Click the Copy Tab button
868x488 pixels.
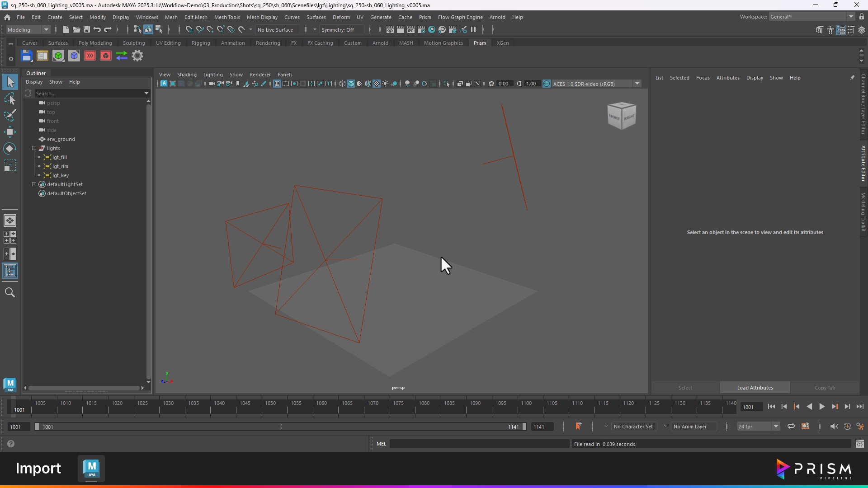click(x=825, y=388)
